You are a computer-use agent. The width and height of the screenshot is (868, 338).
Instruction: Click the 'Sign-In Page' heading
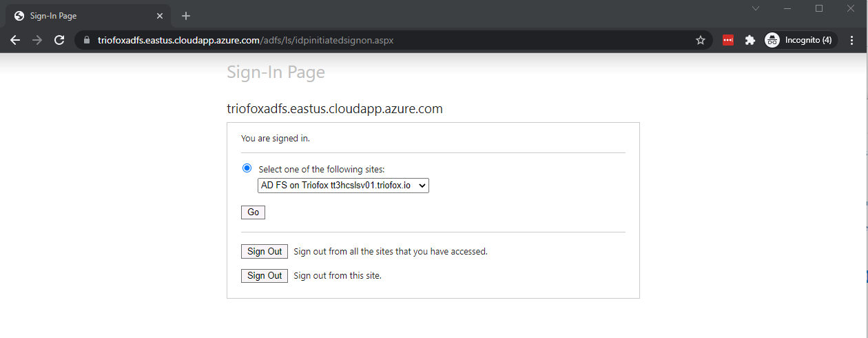pyautogui.click(x=276, y=72)
